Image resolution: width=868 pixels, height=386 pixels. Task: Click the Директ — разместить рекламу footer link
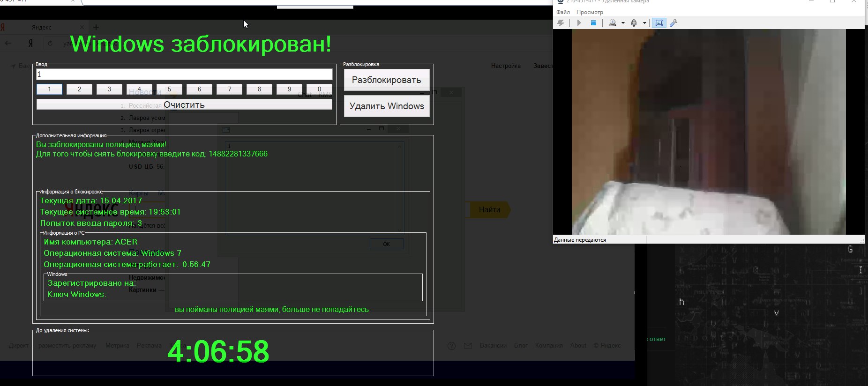pyautogui.click(x=52, y=345)
